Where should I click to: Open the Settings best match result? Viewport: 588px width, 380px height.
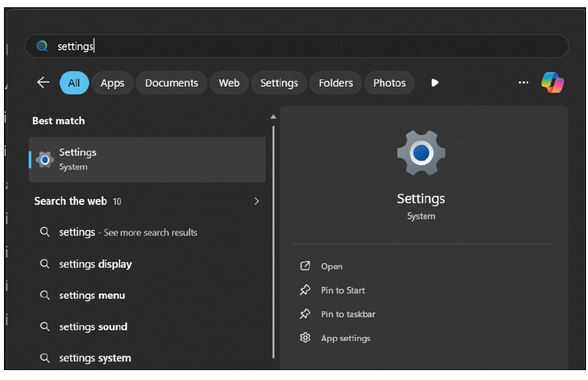(147, 159)
